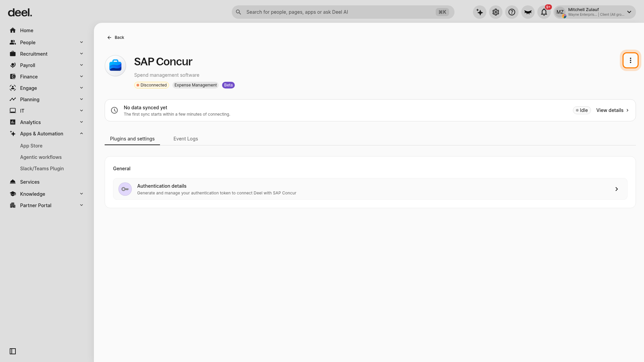Expand the People menu chevron
The image size is (644, 362).
click(82, 42)
